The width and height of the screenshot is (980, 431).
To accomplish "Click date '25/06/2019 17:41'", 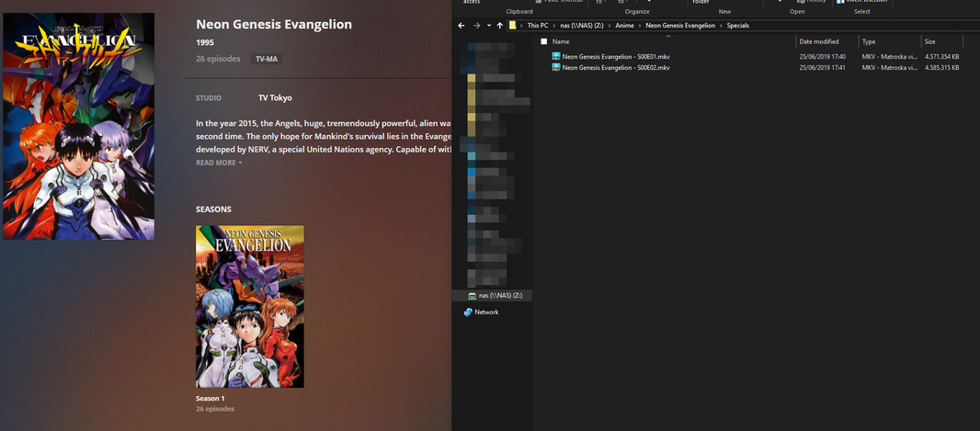I will click(x=823, y=67).
